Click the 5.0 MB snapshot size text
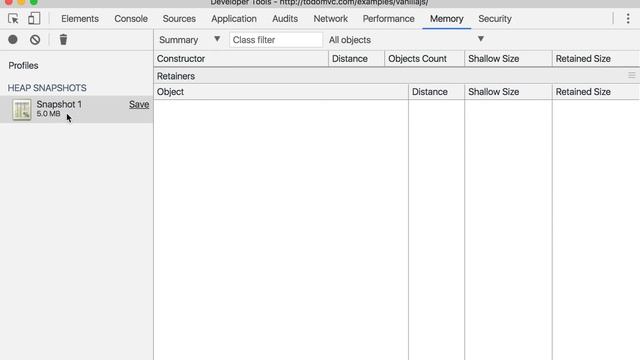640x360 pixels. point(48,114)
